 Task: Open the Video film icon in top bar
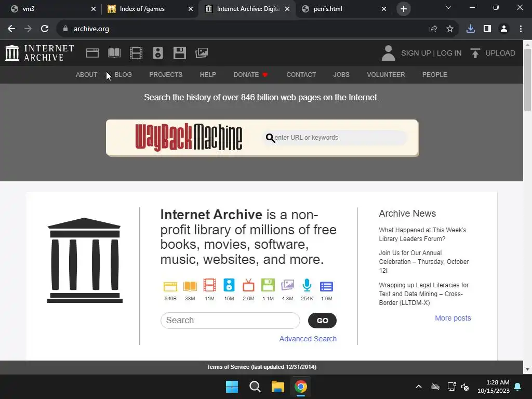(x=136, y=53)
